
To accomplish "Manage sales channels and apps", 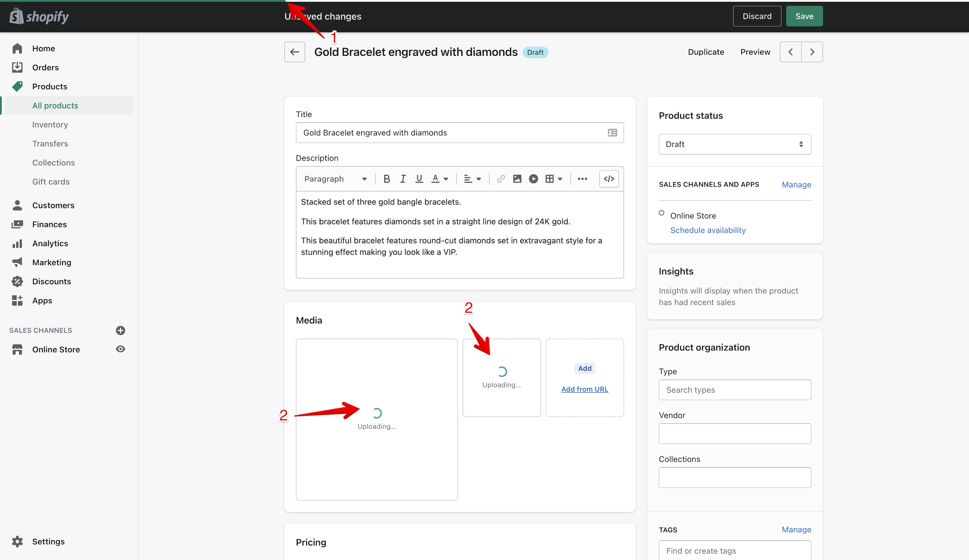I will [x=796, y=185].
